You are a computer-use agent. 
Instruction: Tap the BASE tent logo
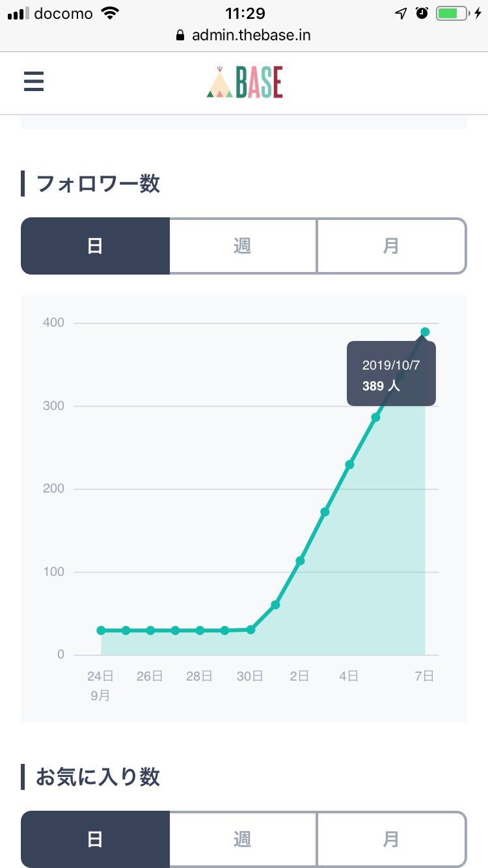(245, 83)
